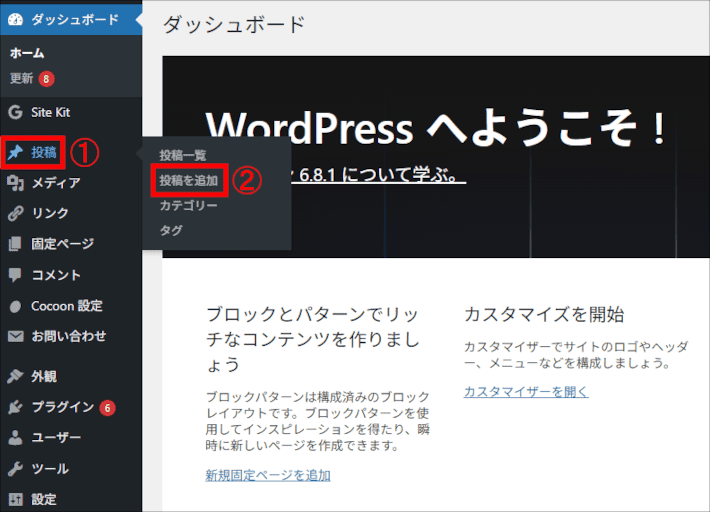Open the 新規固定ページを追加 link
This screenshot has height=512, width=710.
click(x=267, y=475)
